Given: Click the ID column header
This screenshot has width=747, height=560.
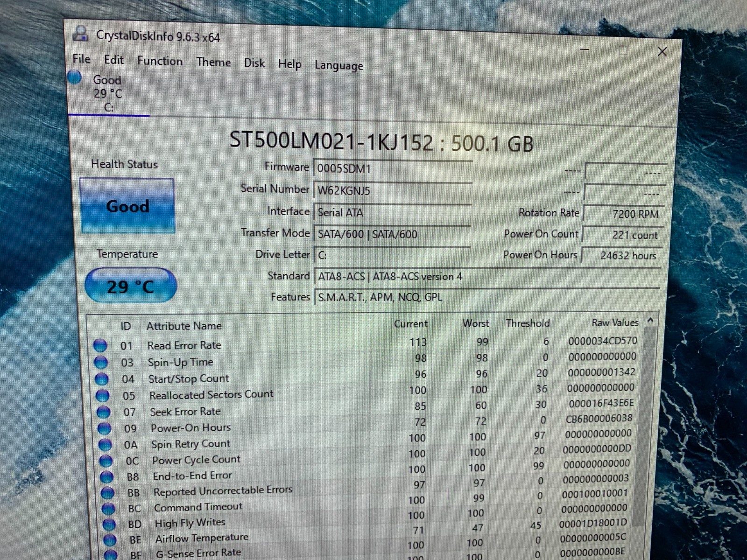Looking at the screenshot, I should (126, 326).
